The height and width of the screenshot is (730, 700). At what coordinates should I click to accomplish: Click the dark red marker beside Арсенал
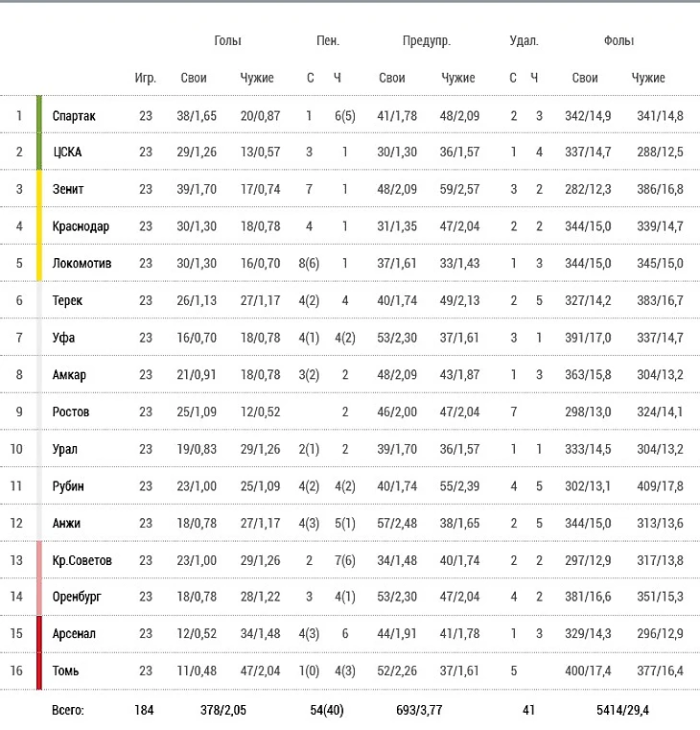[x=39, y=634]
